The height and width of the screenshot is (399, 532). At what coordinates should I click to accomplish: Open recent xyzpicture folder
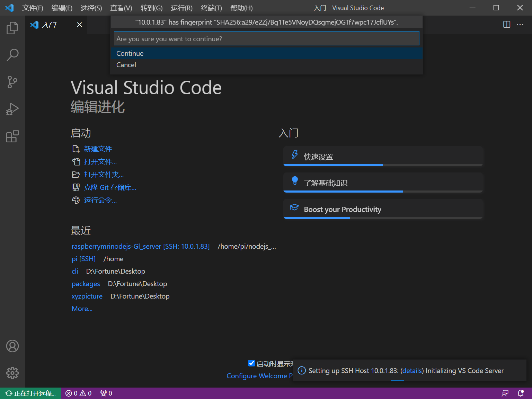pyautogui.click(x=87, y=296)
